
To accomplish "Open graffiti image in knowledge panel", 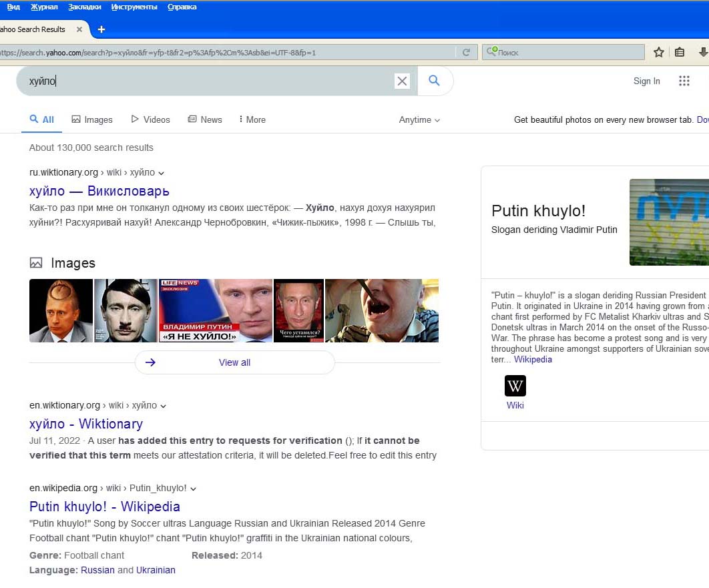I will pyautogui.click(x=669, y=222).
